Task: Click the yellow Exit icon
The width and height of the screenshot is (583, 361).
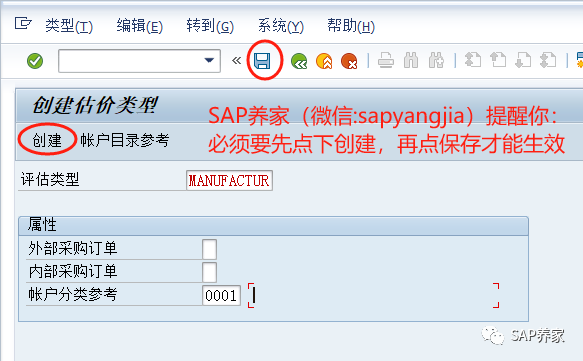Action: click(324, 61)
